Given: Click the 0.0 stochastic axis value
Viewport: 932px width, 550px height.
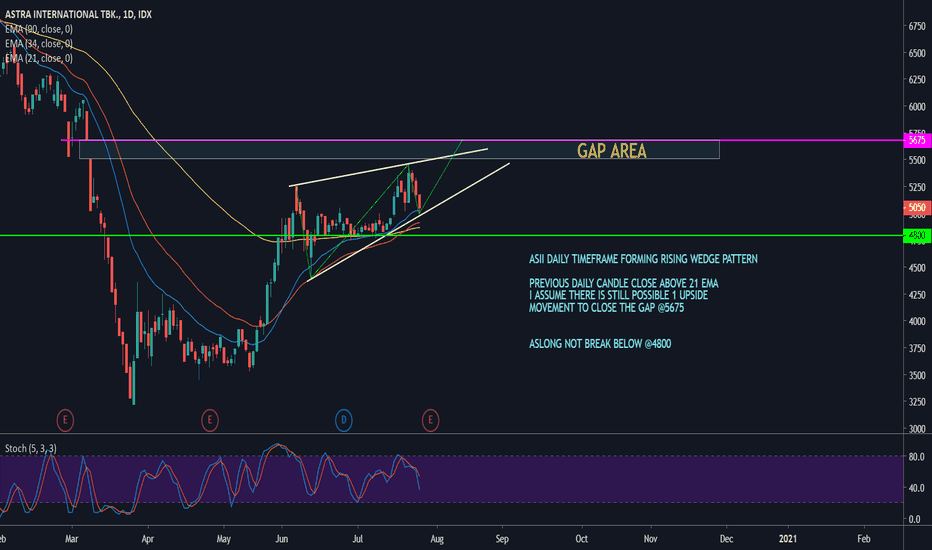Looking at the screenshot, I should coord(915,518).
